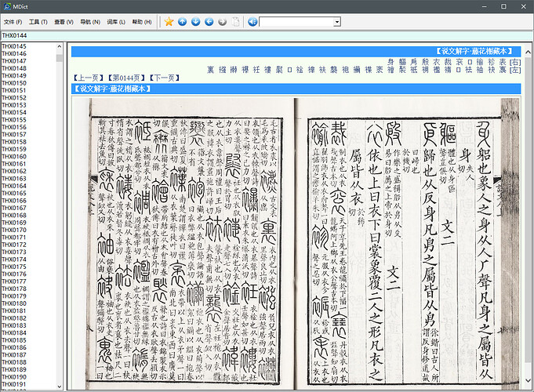Open the 文件 (F) menu
534x392 pixels.
(x=13, y=22)
